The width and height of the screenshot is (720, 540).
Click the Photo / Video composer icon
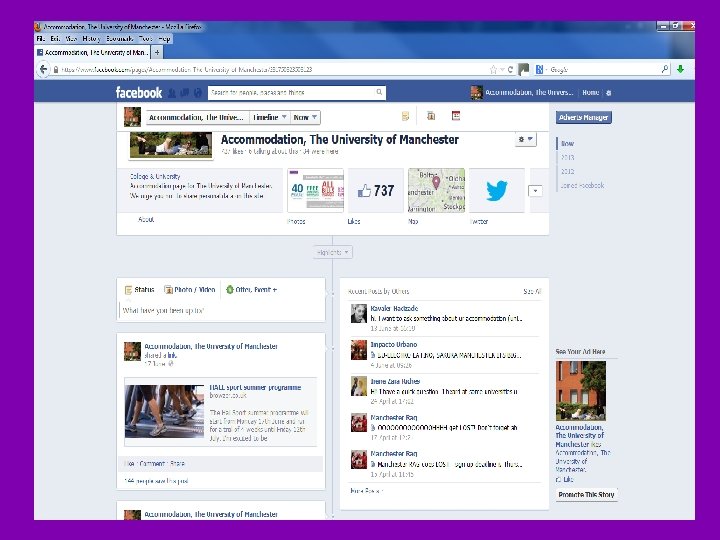click(x=169, y=290)
